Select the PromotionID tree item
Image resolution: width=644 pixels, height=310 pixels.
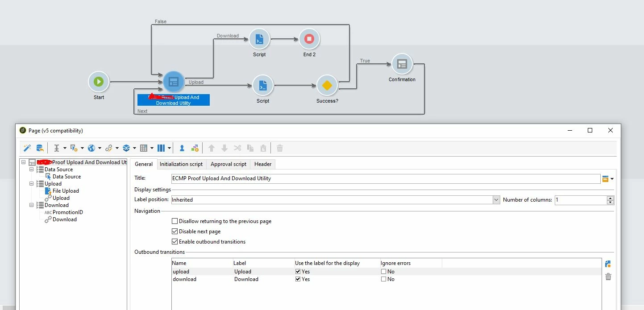(x=68, y=212)
